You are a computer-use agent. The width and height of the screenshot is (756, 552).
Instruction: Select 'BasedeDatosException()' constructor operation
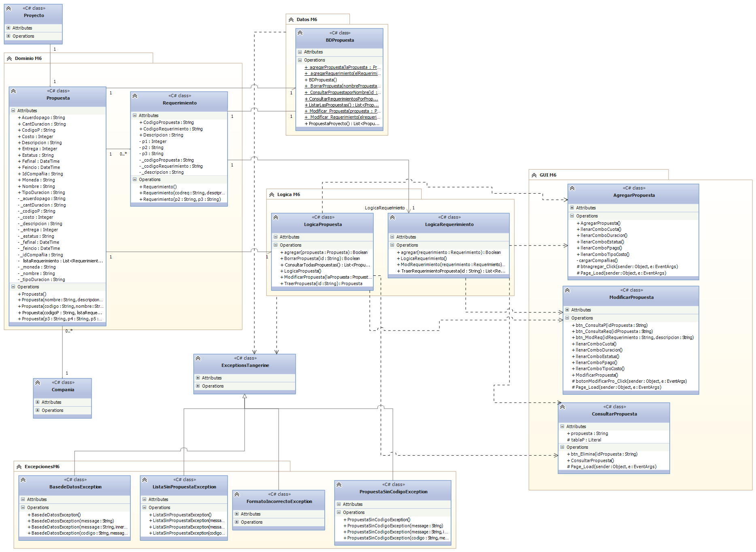tap(54, 515)
